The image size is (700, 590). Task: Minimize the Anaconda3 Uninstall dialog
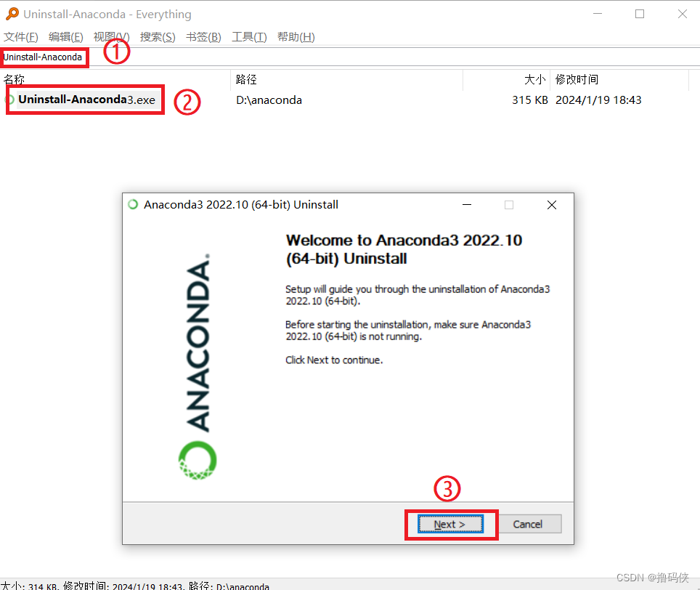coord(467,205)
